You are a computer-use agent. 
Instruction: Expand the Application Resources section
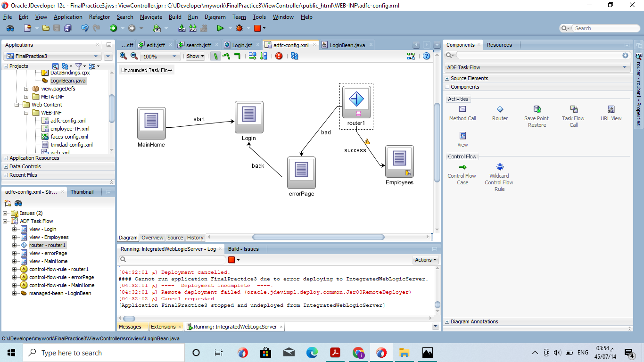coord(6,158)
